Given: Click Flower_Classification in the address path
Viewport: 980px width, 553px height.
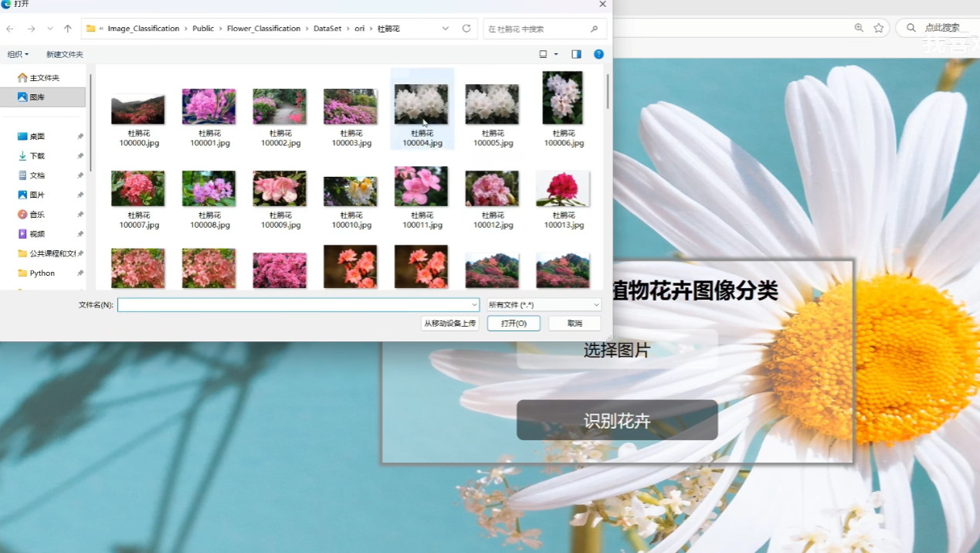Looking at the screenshot, I should 263,29.
